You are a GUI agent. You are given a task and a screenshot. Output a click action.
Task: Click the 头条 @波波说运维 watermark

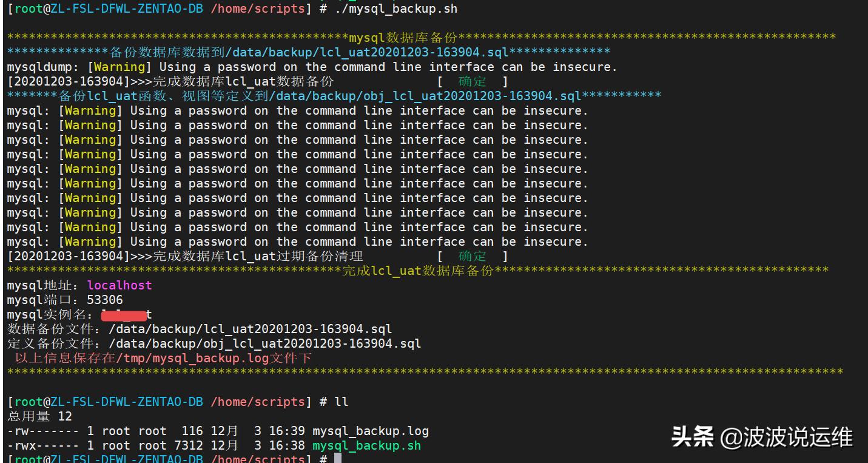point(761,437)
